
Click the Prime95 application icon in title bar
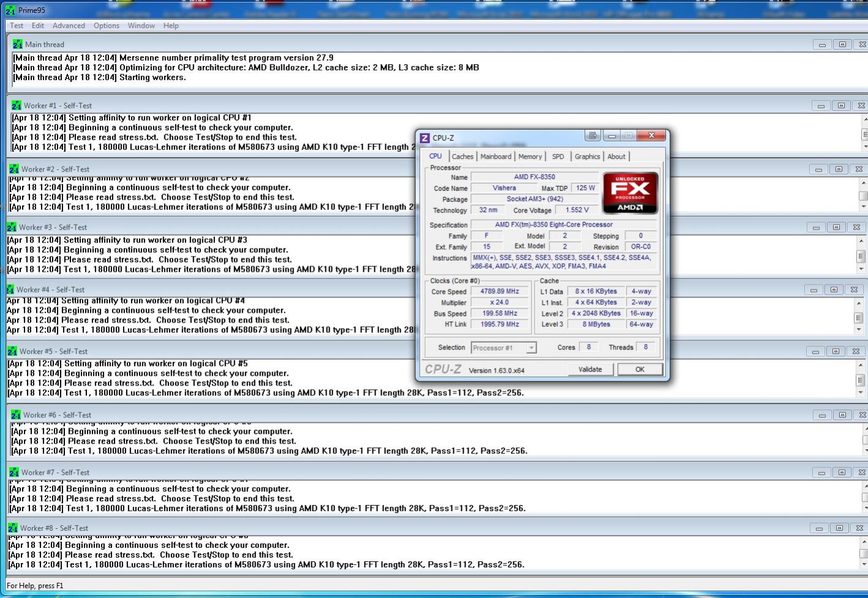coord(10,10)
